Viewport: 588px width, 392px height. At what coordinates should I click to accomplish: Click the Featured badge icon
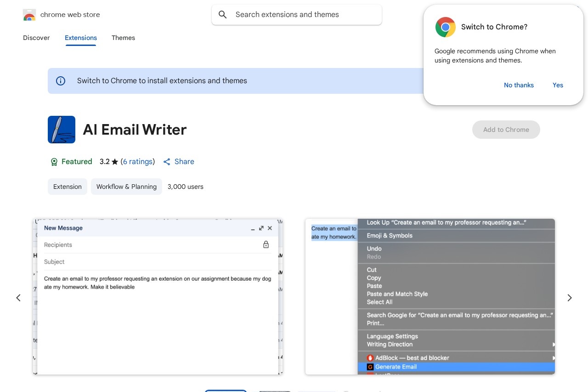click(x=54, y=162)
